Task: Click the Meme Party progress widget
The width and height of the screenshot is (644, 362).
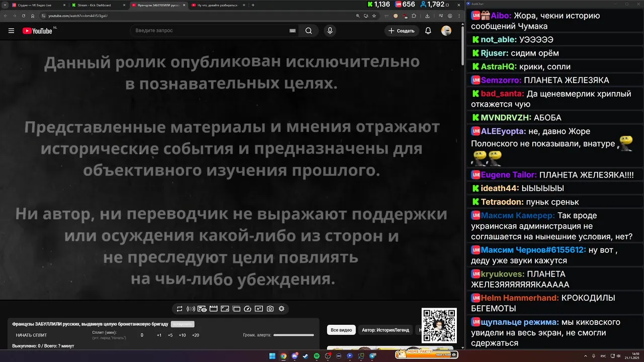Action: (427, 354)
